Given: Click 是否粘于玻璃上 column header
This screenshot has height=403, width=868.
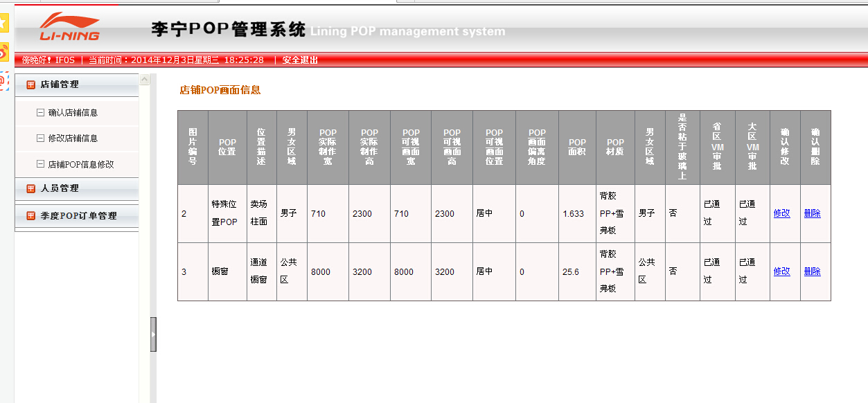Looking at the screenshot, I should coord(682,147).
